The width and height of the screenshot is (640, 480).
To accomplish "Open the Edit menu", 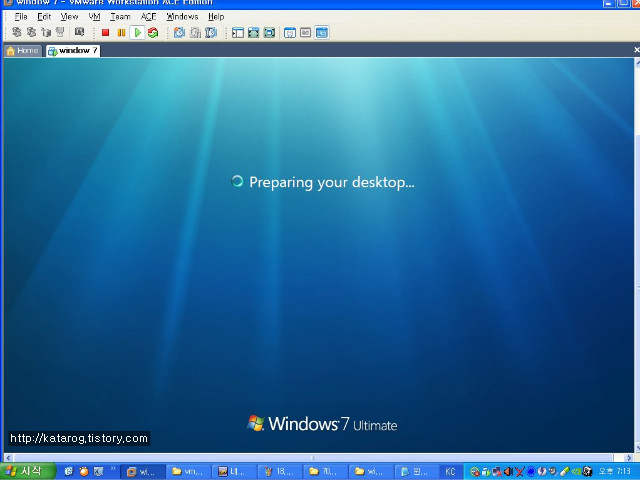I will [44, 17].
